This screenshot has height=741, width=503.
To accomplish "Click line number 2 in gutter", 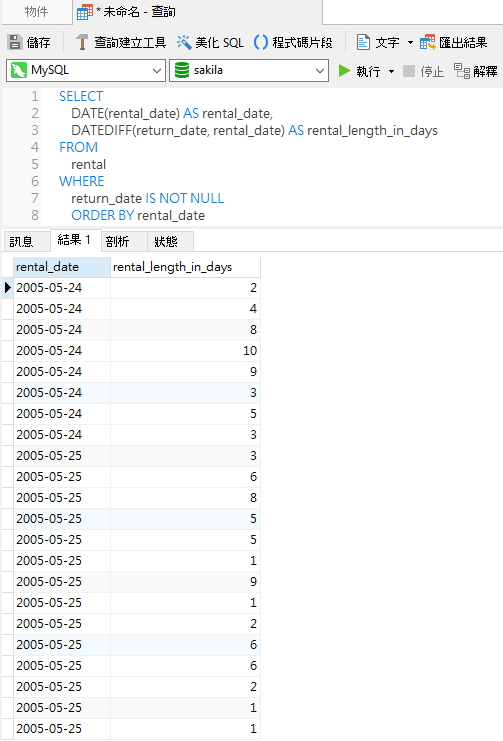I will (x=35, y=113).
